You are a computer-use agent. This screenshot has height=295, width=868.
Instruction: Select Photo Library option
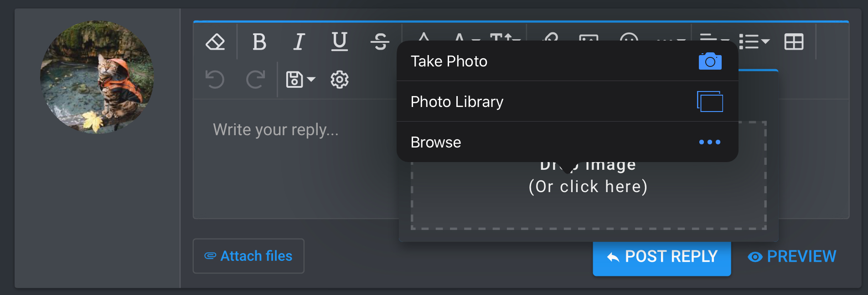[567, 102]
